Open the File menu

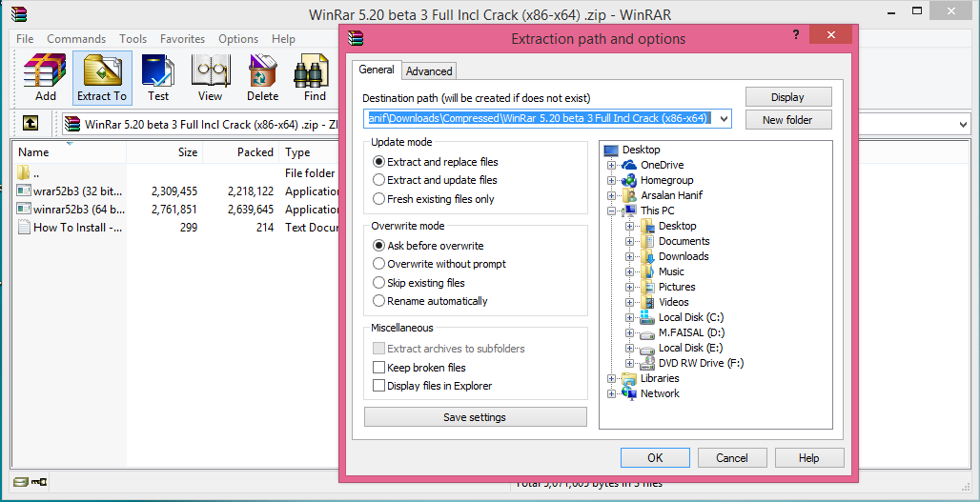coord(25,39)
